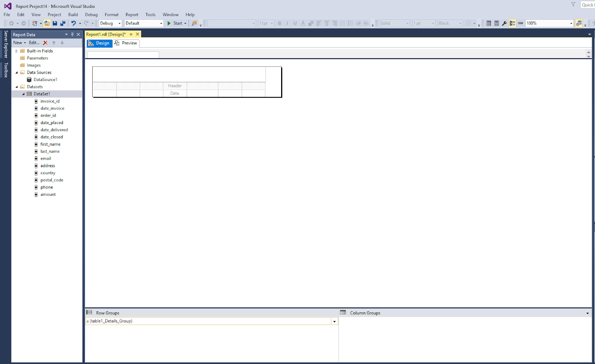Open the Edit menu
The width and height of the screenshot is (595, 364).
coord(21,14)
